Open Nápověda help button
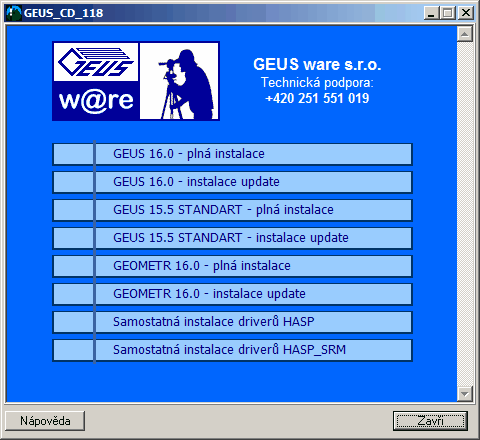480x440 pixels. click(45, 421)
